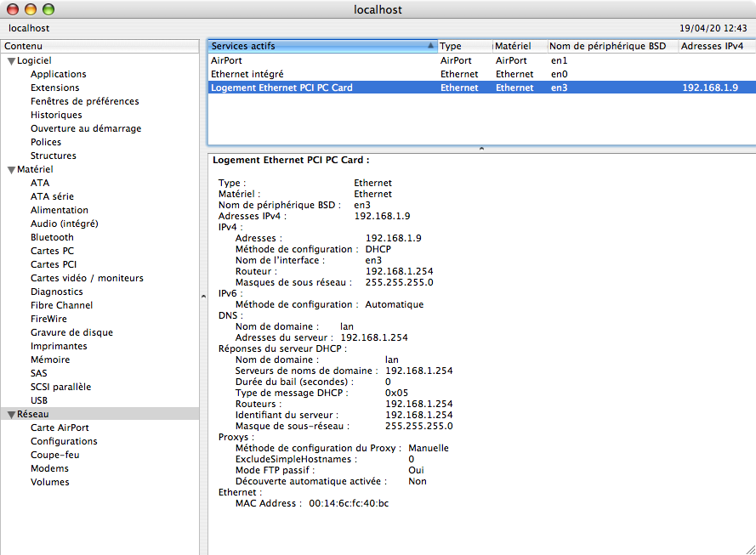The width and height of the screenshot is (756, 555).
Task: Click the date 19/04/20 12:43
Action: click(713, 28)
